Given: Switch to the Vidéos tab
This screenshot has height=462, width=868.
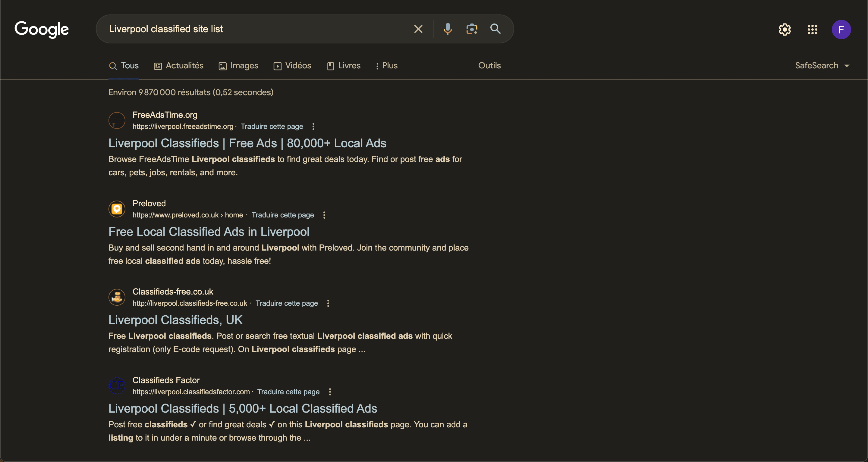Looking at the screenshot, I should (x=292, y=66).
